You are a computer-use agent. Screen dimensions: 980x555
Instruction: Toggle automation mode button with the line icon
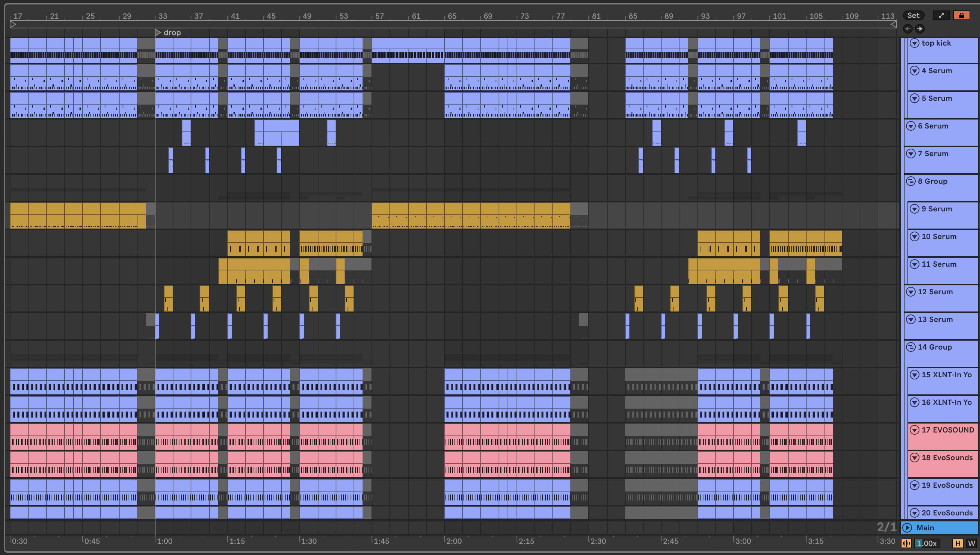(x=941, y=15)
